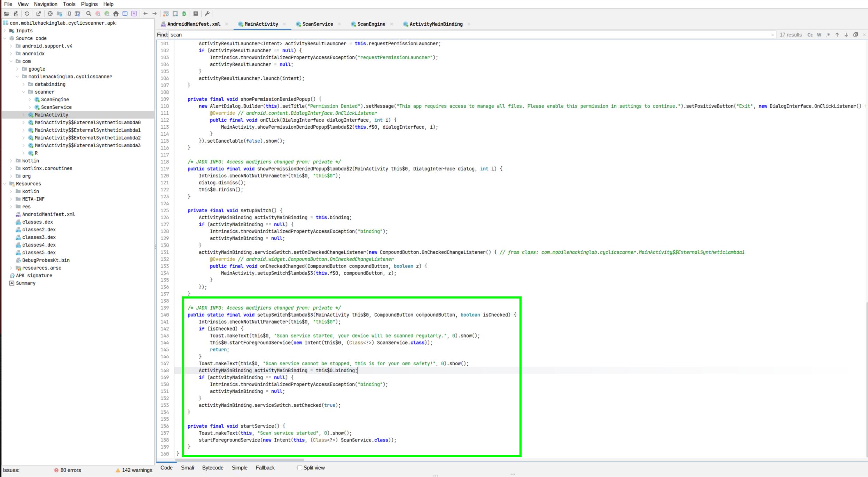The width and height of the screenshot is (868, 477).
Task: Open preferences wrench icon
Action: pyautogui.click(x=207, y=14)
